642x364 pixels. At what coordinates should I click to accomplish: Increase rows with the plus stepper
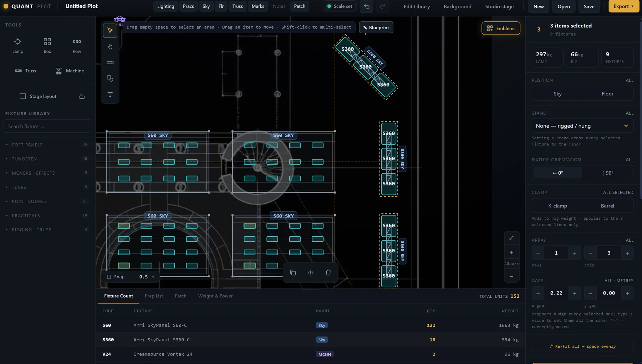(x=575, y=253)
